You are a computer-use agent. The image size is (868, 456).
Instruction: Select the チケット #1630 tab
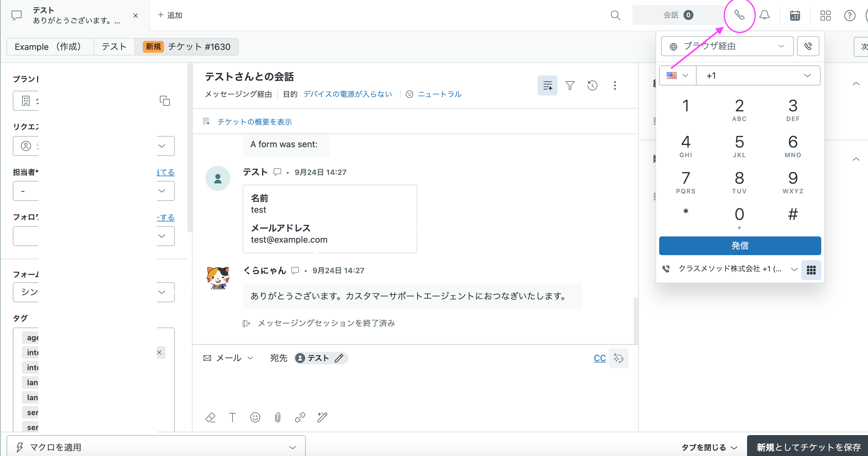tap(187, 46)
